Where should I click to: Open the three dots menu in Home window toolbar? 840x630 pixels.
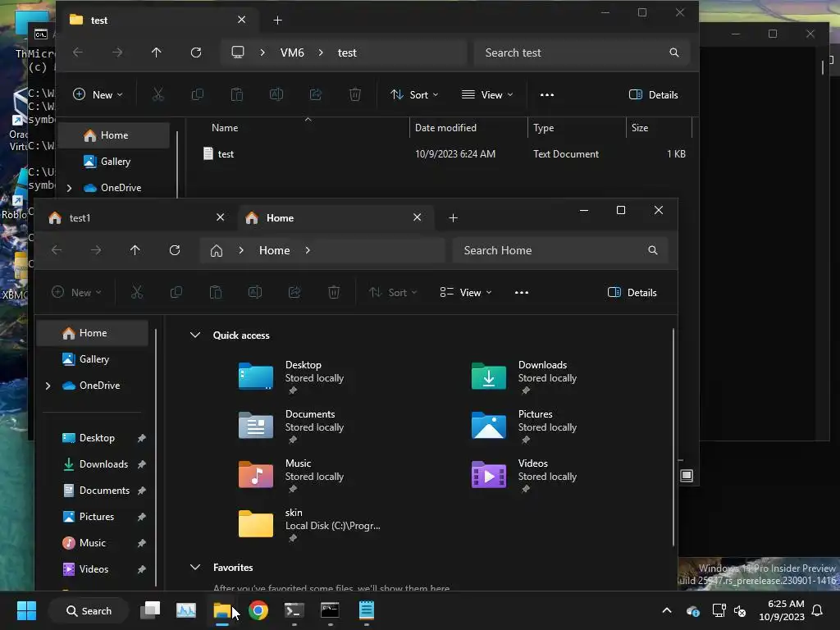(x=521, y=293)
